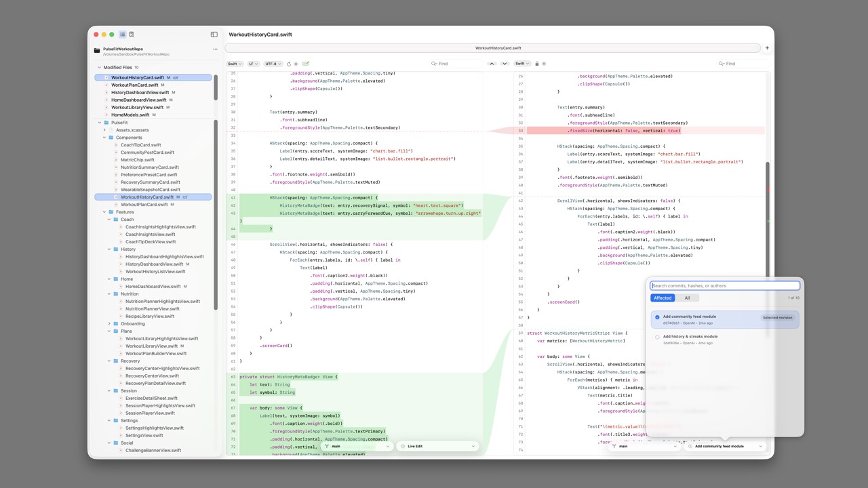Select the 'Add community feed module' radio
868x488 pixels.
[657, 317]
